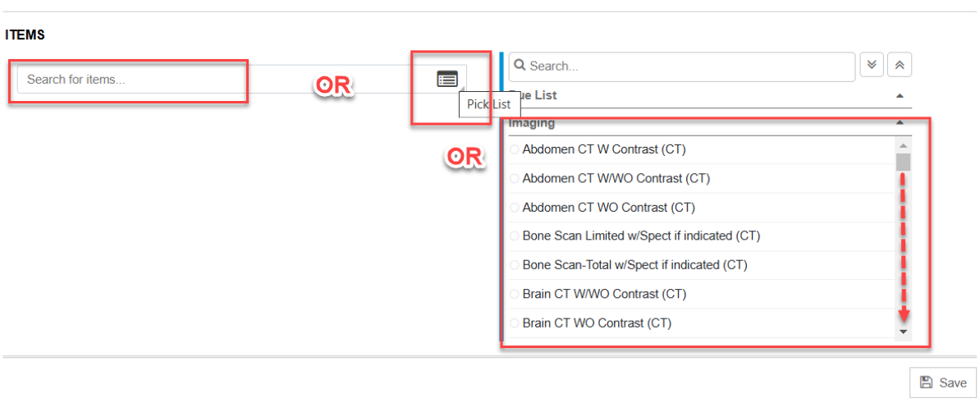This screenshot has height=403, width=980.
Task: Click the Save button
Action: 942,382
